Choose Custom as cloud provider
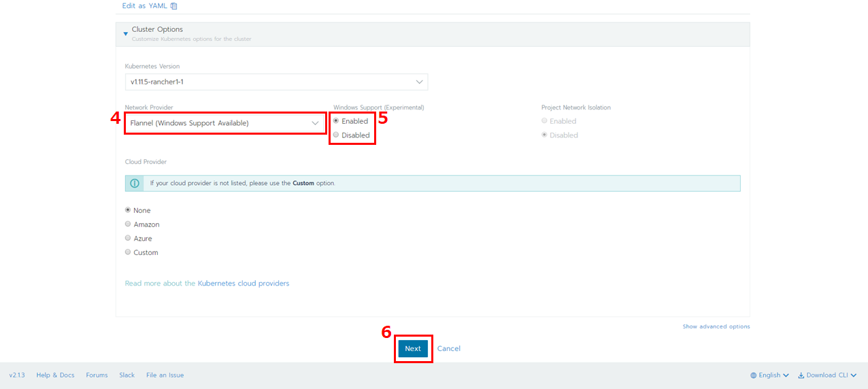The width and height of the screenshot is (868, 389). (x=128, y=252)
